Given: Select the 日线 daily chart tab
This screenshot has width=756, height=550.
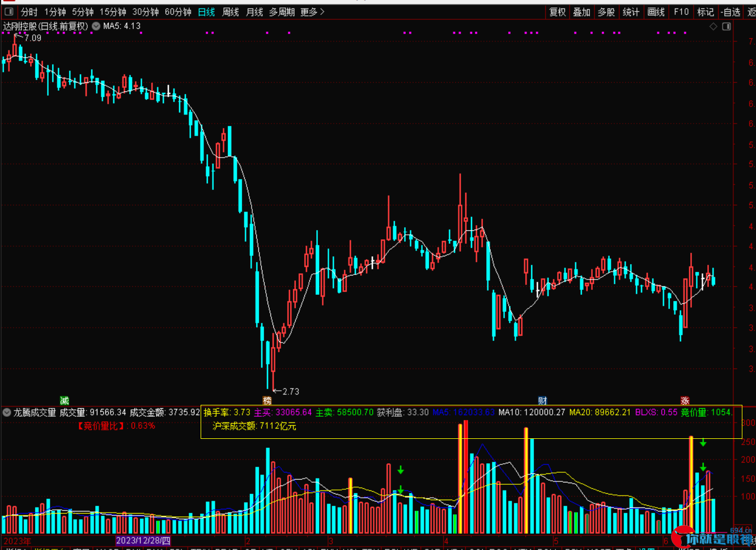Looking at the screenshot, I should 206,12.
